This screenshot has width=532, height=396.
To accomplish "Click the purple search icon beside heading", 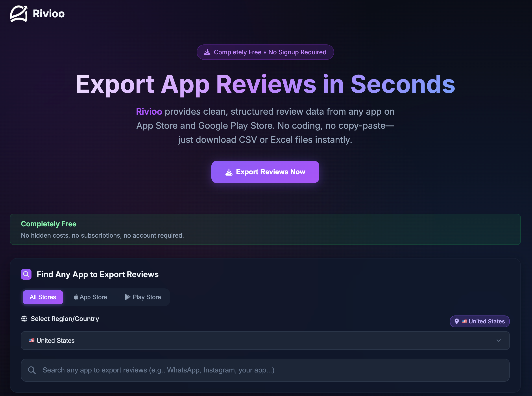I will coord(26,274).
